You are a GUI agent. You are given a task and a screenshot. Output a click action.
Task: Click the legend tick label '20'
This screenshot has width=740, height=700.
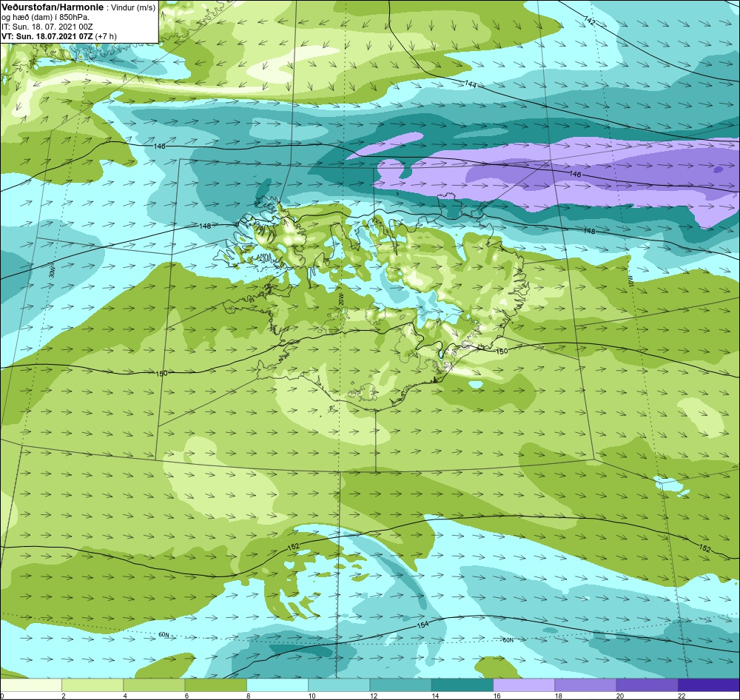coord(619,696)
